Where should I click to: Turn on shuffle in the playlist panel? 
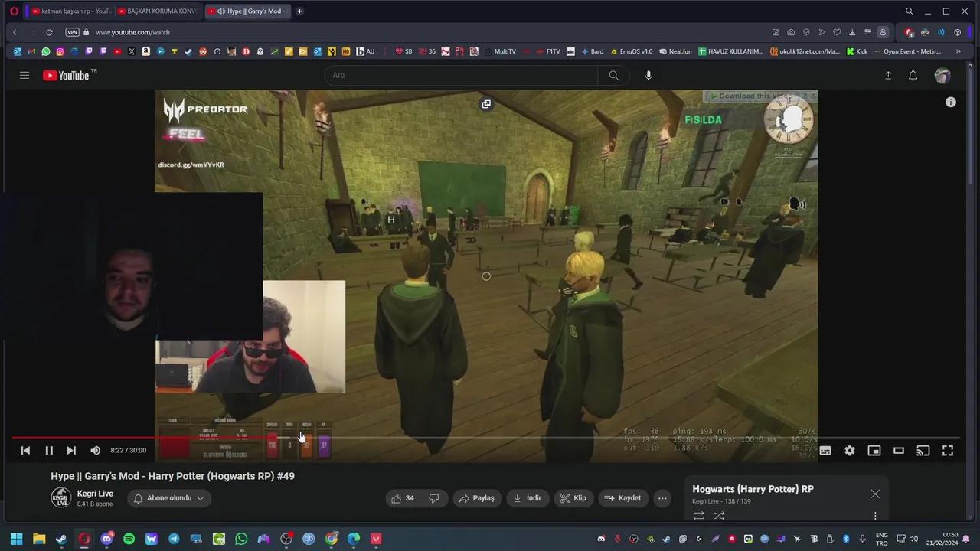[719, 516]
